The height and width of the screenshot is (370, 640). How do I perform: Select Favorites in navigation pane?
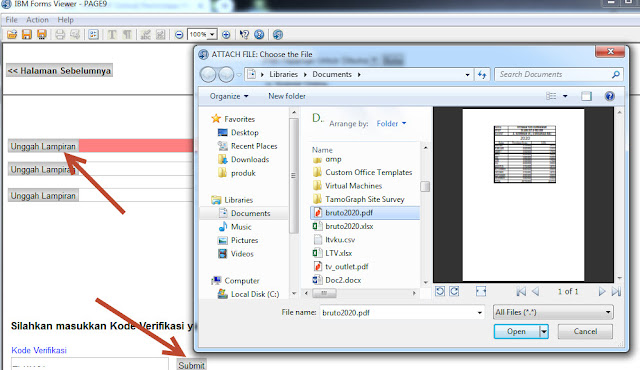click(x=239, y=119)
